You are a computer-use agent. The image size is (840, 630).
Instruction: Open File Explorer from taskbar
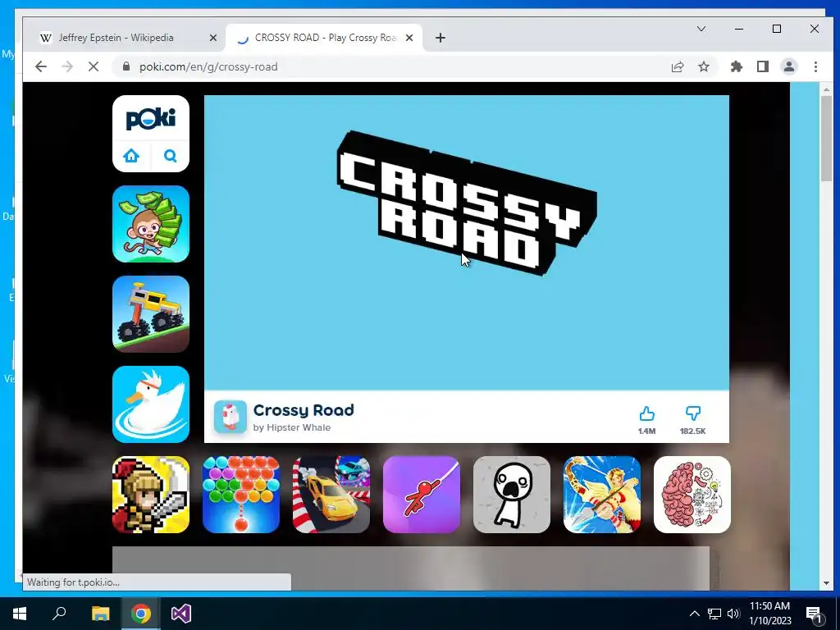pos(100,614)
